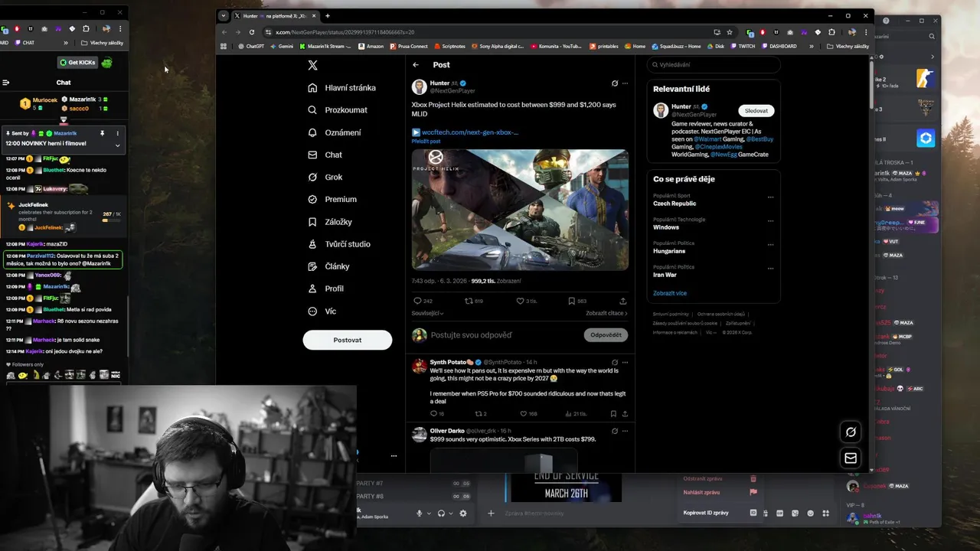Click the Grok icon on Hunter's post

point(614,83)
